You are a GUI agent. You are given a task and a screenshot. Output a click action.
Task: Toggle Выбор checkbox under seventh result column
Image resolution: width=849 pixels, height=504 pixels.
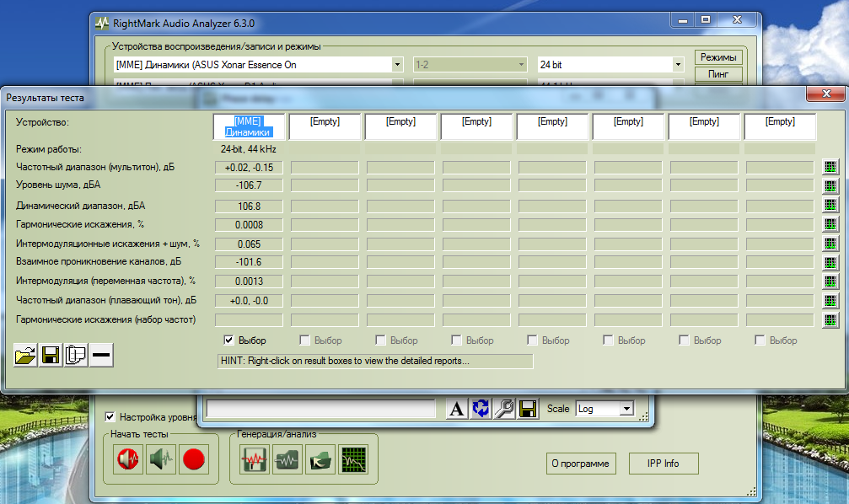[x=683, y=340]
